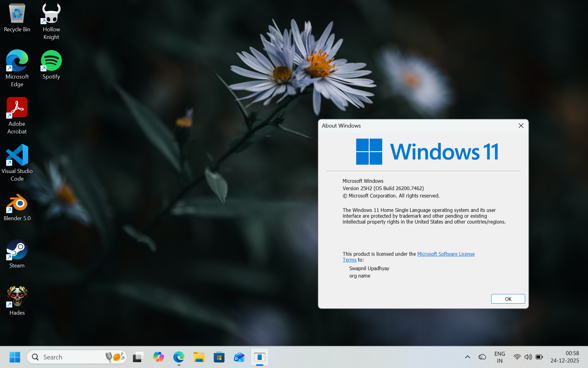
Task: Open the Windows Start menu
Action: coord(15,357)
